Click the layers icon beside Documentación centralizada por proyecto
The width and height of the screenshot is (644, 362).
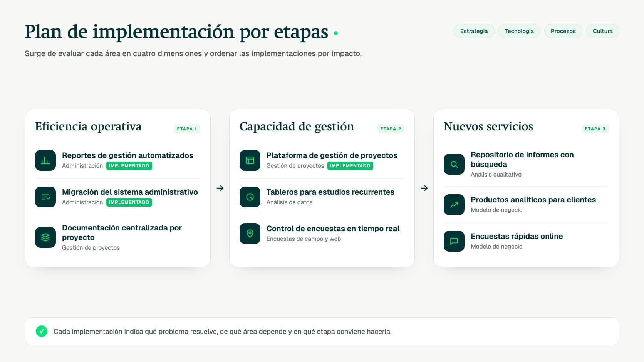coord(45,237)
